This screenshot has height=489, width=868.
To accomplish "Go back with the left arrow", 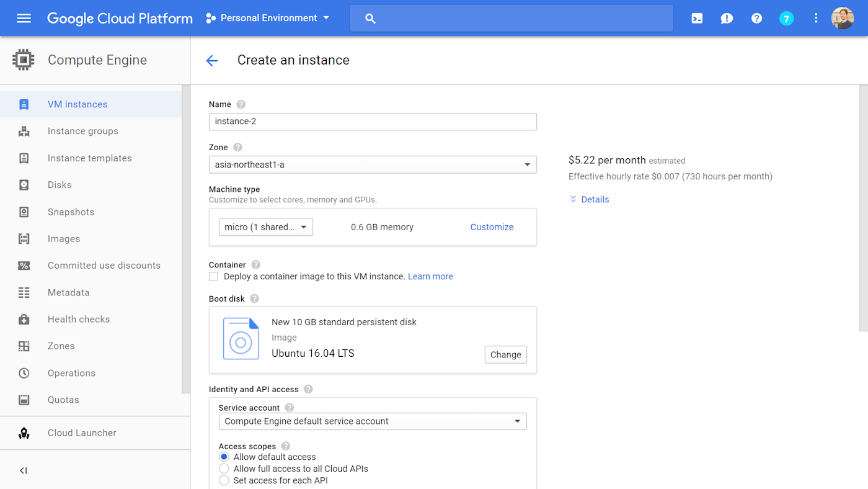I will (212, 60).
